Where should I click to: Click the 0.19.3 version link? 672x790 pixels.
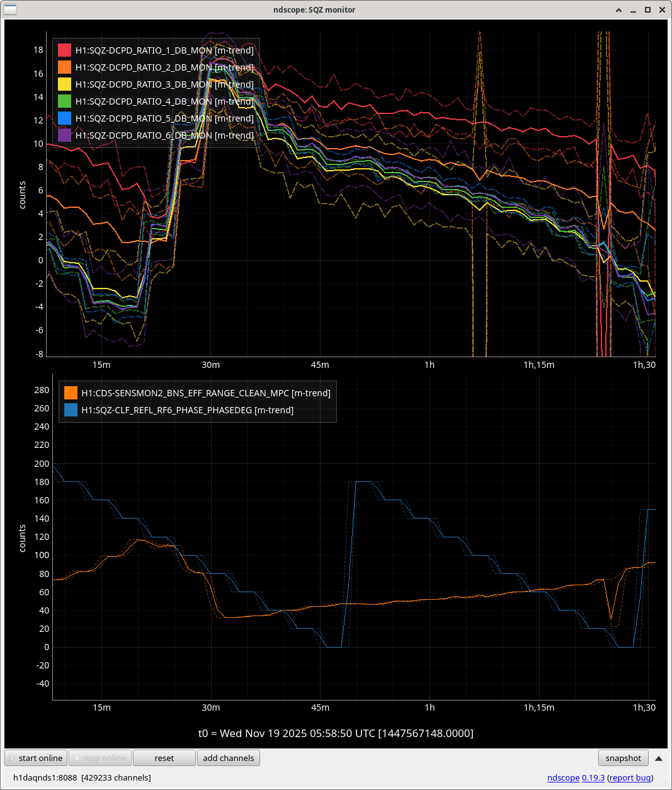(x=593, y=777)
